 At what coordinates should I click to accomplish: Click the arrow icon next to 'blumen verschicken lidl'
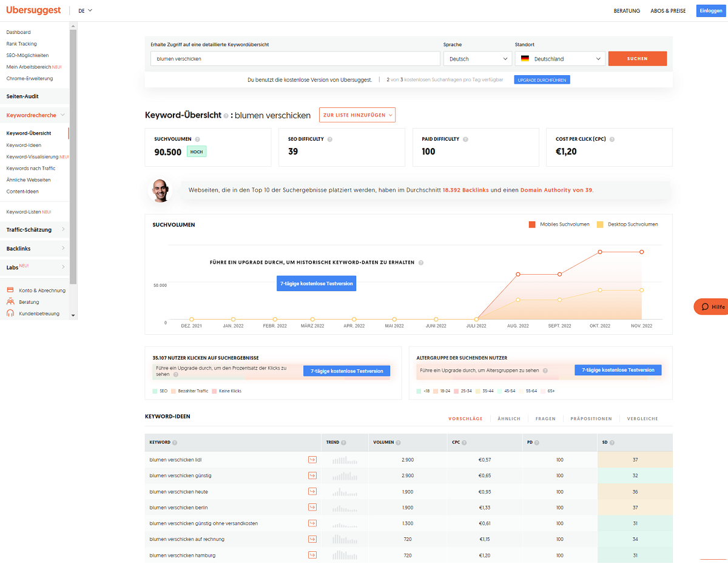click(x=312, y=460)
